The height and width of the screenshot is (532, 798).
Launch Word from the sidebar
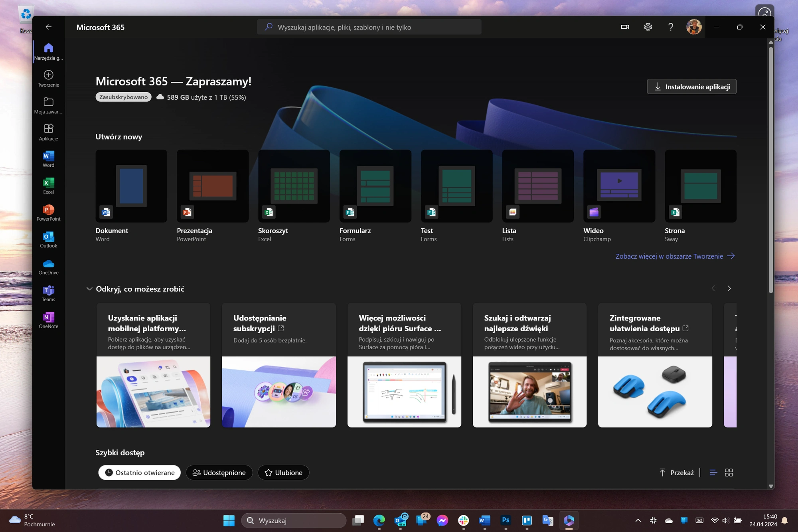tap(48, 159)
